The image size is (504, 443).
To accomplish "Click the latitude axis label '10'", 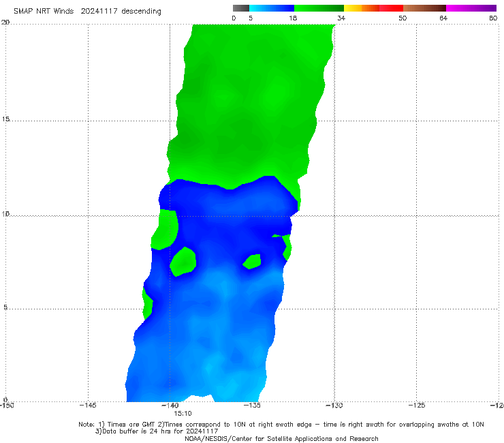I will click(x=5, y=213).
